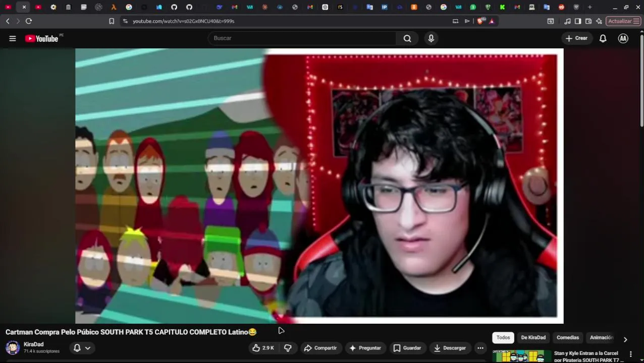Open the search tabs icon in toolbar
The height and width of the screenshot is (363, 644).
[551, 21]
